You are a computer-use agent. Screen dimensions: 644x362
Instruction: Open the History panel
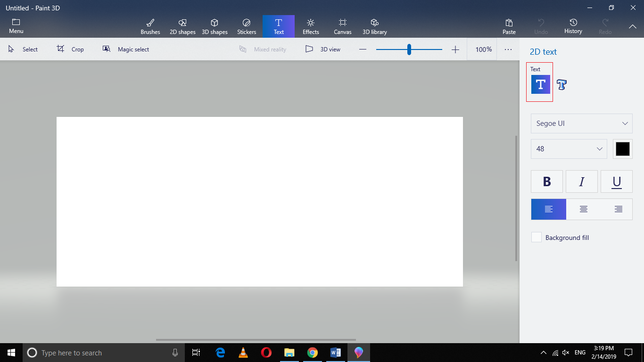[x=573, y=26]
